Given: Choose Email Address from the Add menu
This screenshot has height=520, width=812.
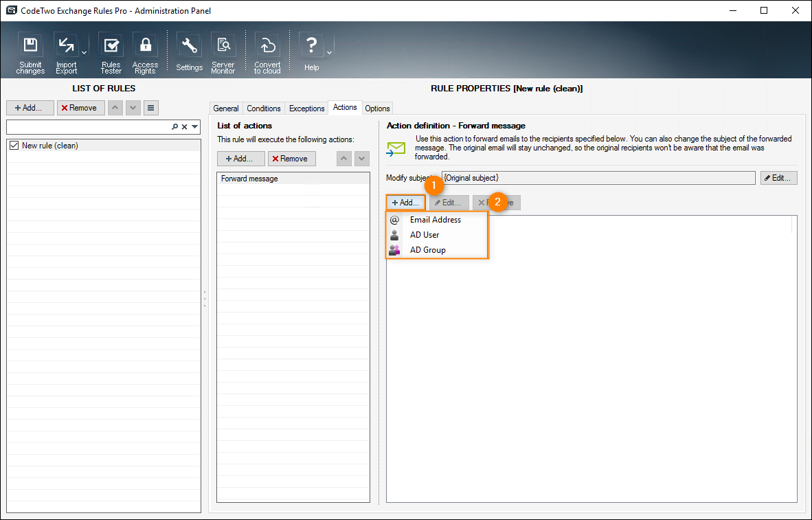Looking at the screenshot, I should (436, 220).
